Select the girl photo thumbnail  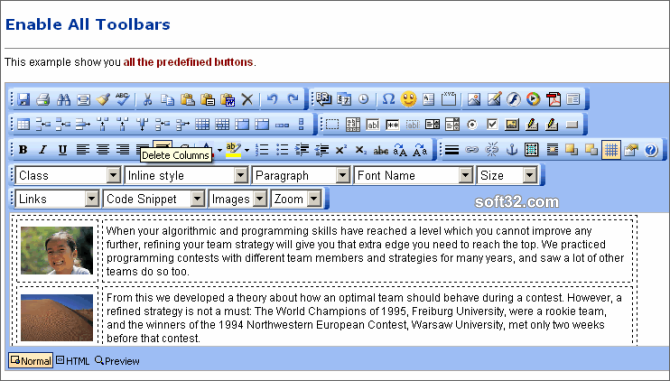point(57,250)
